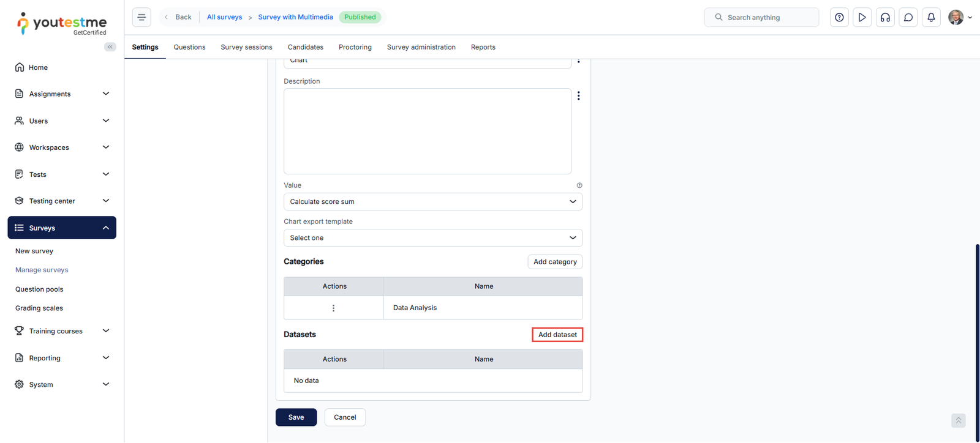Open notifications bell icon
The image size is (980, 443).
(x=931, y=17)
